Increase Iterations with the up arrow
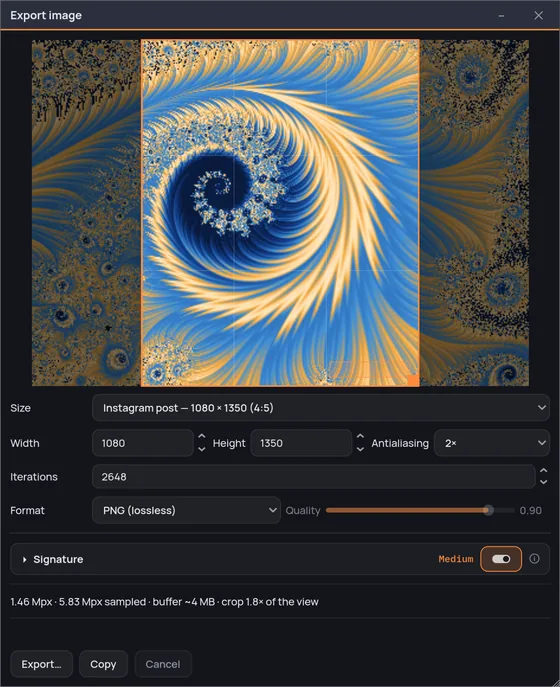 [543, 470]
